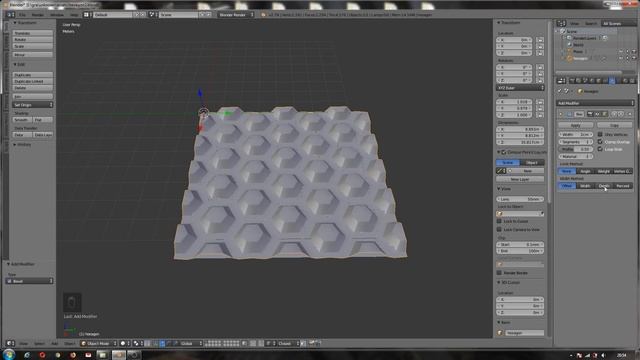
Task: Adjust the Bevel Profile slider
Action: [x=576, y=149]
